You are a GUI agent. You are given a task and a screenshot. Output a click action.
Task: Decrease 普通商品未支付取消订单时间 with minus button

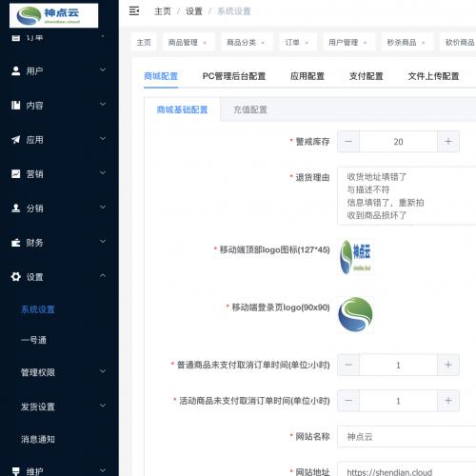(x=348, y=365)
